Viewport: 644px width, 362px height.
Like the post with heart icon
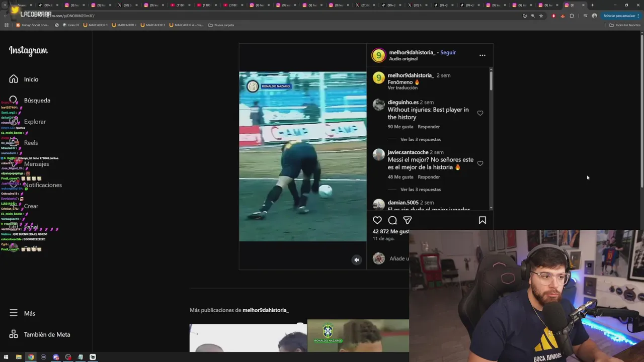coord(377,220)
